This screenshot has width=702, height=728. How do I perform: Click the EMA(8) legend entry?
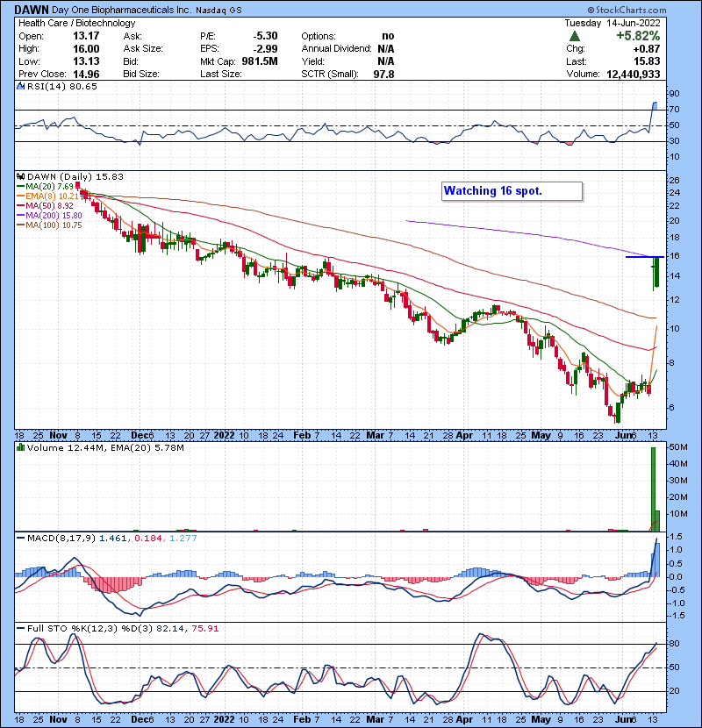pyautogui.click(x=48, y=196)
